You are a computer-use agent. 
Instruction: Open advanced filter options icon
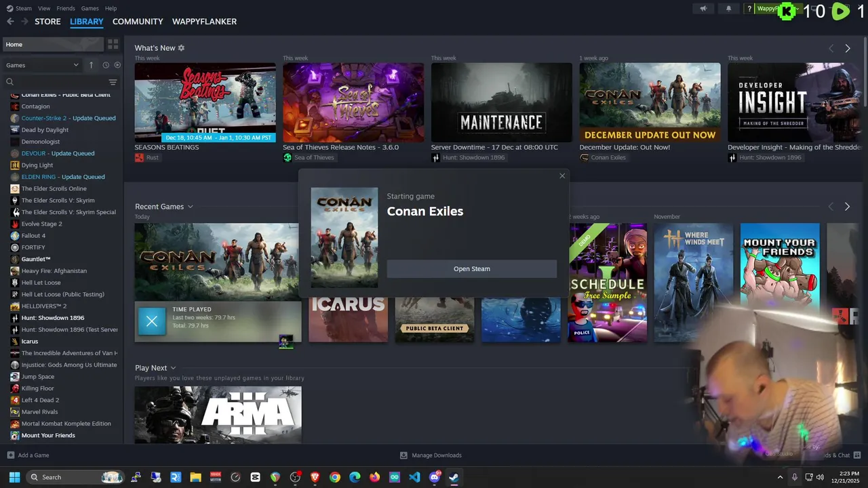pyautogui.click(x=113, y=82)
